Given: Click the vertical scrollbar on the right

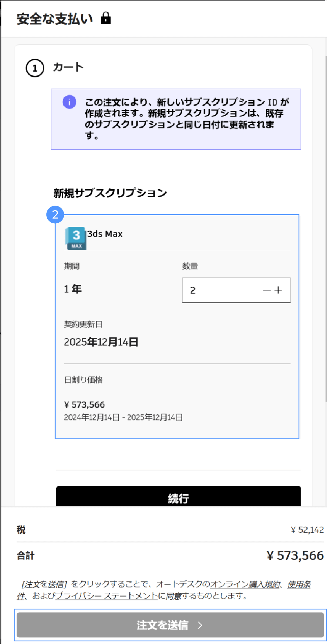Looking at the screenshot, I should pos(326,226).
